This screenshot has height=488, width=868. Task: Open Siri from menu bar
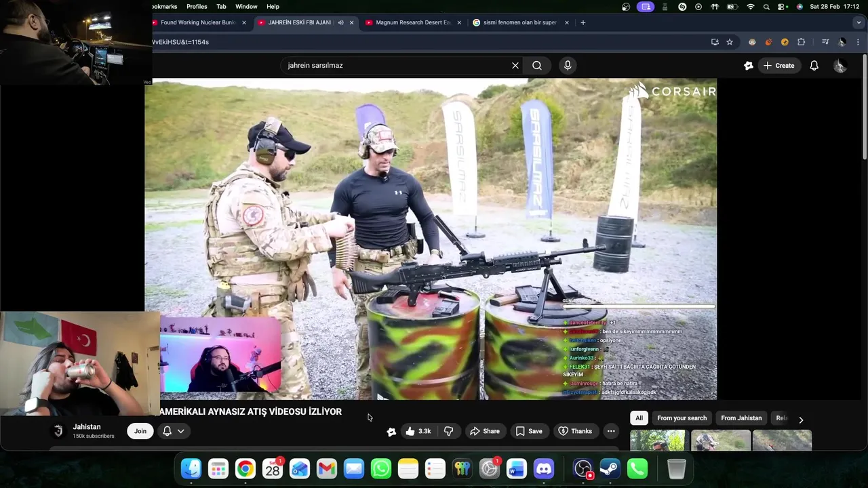pos(800,7)
